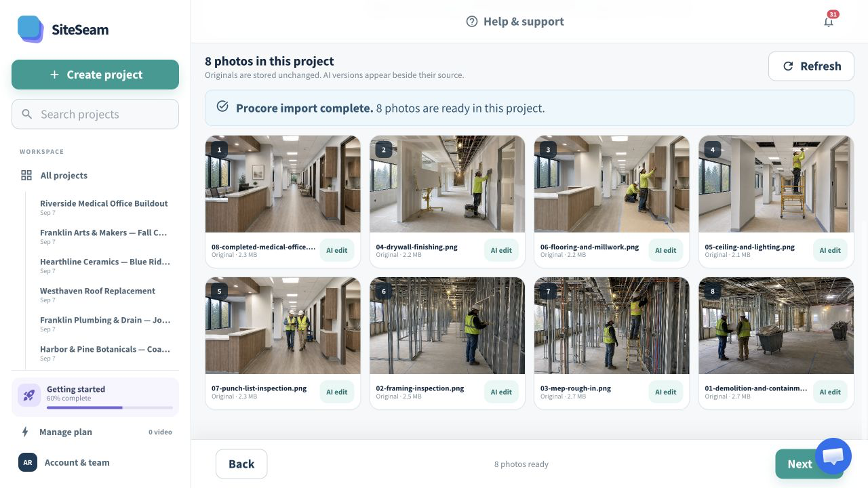Open the flooring and millwork thumbnail

coord(612,184)
